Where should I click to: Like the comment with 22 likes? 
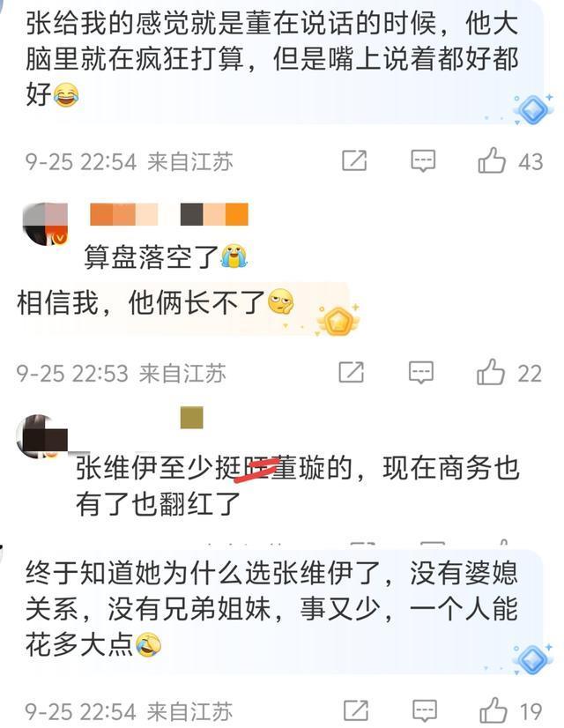(490, 372)
